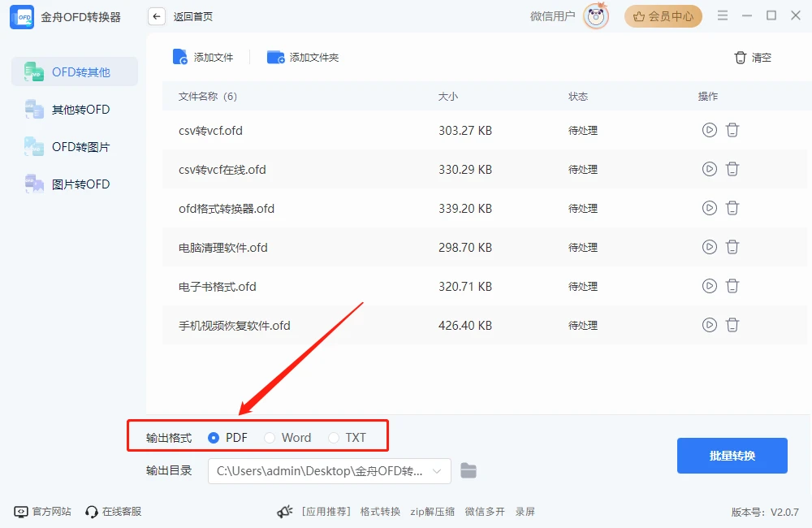The image size is (812, 528).
Task: Click the 微信用户 username label
Action: pyautogui.click(x=552, y=16)
